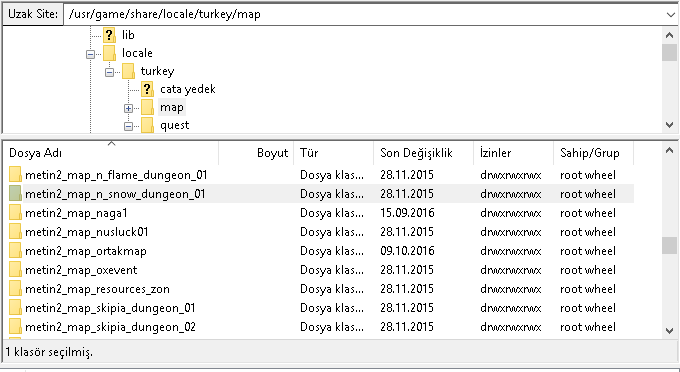Sort by Sahip/Grup column header
This screenshot has height=372, width=680.
click(x=593, y=153)
